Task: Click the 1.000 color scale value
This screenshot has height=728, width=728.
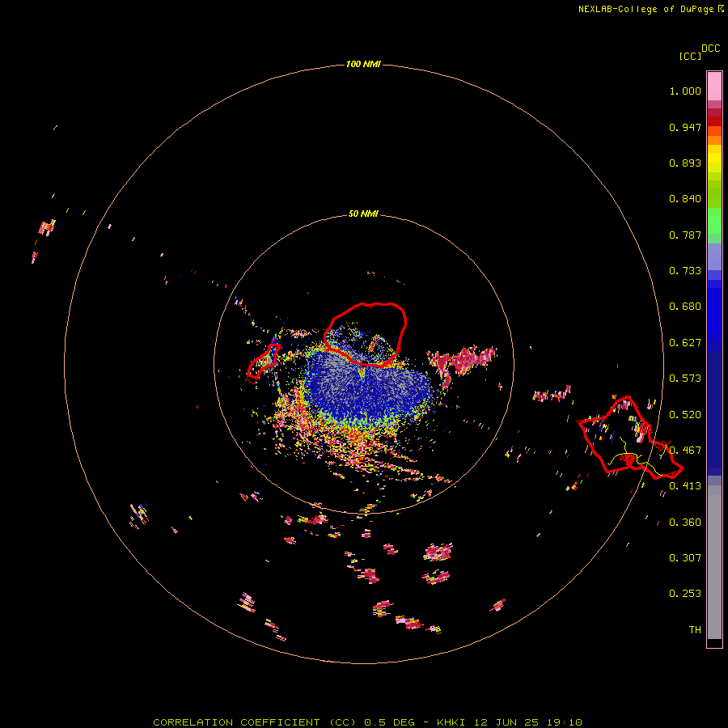Action: [685, 91]
